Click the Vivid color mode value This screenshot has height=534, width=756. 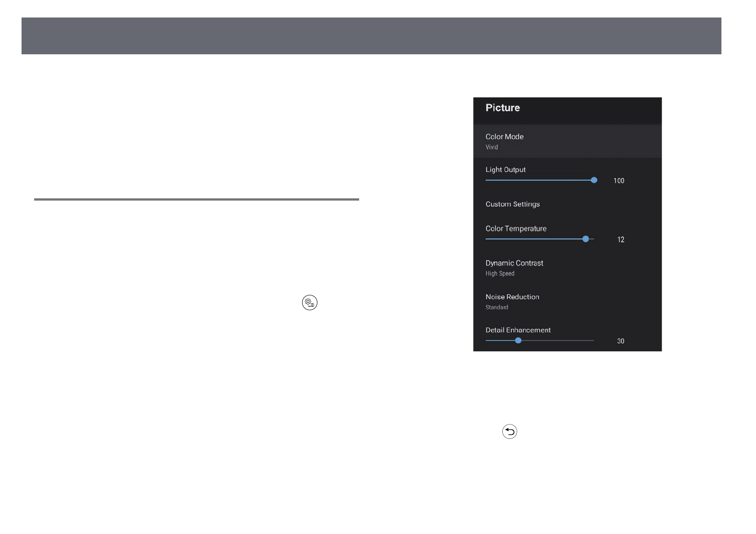[492, 147]
